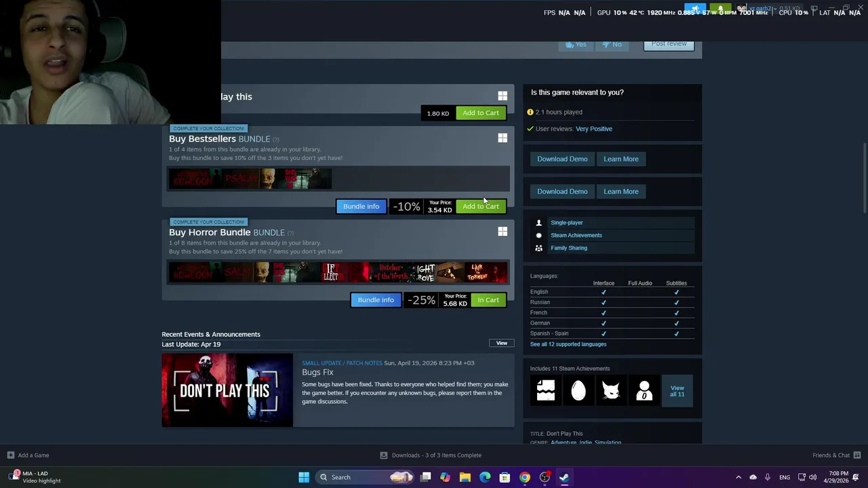
Task: Click the lower Learn More button
Action: point(621,191)
